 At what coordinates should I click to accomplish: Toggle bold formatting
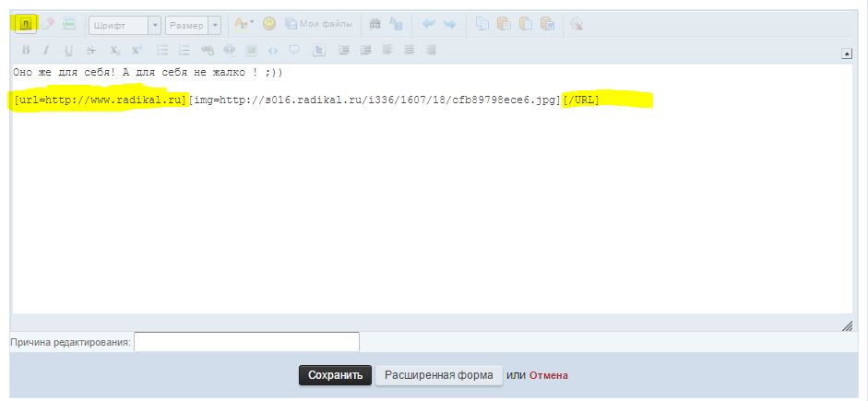pos(26,50)
